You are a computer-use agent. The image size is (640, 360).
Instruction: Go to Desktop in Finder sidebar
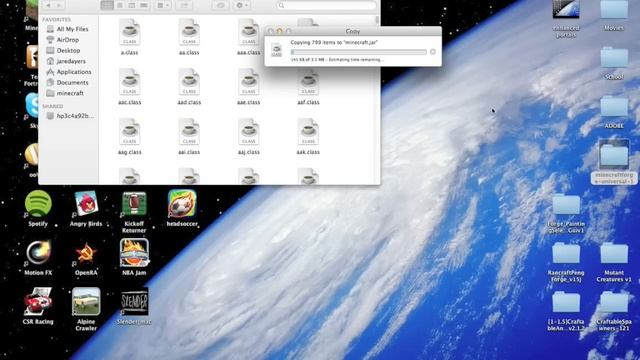68,50
